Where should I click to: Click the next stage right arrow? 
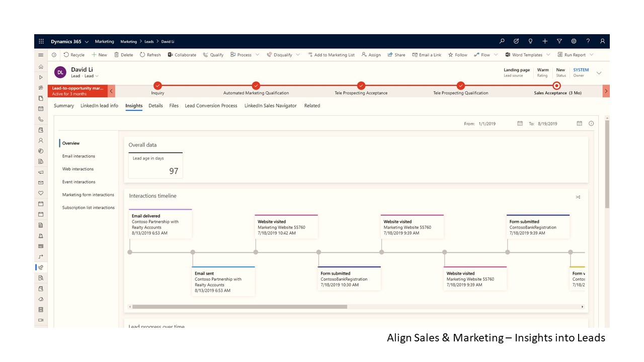(x=606, y=91)
